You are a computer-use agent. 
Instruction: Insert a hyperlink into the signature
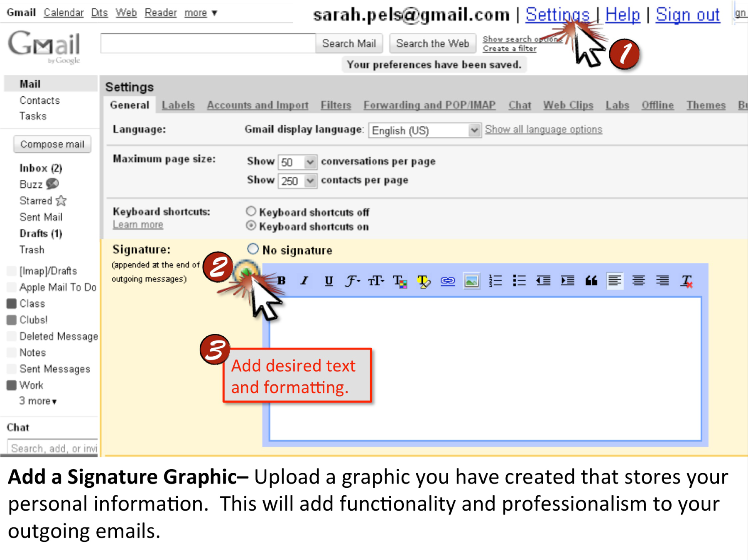pyautogui.click(x=448, y=281)
